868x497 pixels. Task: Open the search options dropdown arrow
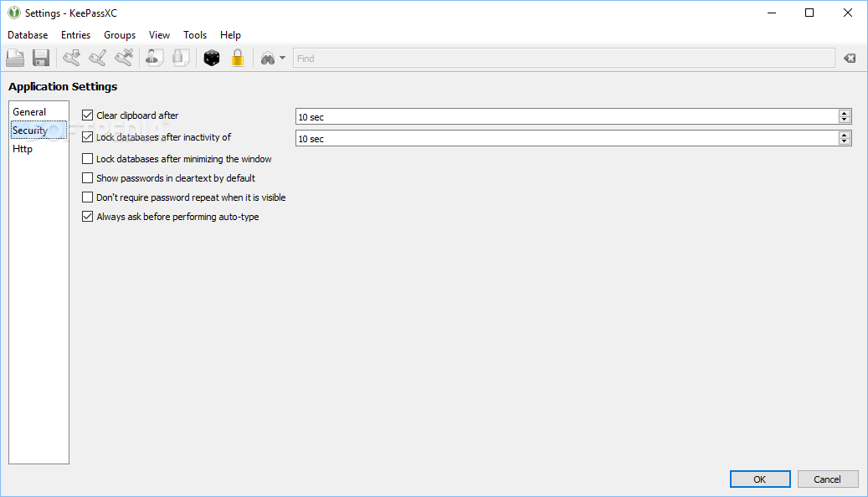(x=282, y=58)
